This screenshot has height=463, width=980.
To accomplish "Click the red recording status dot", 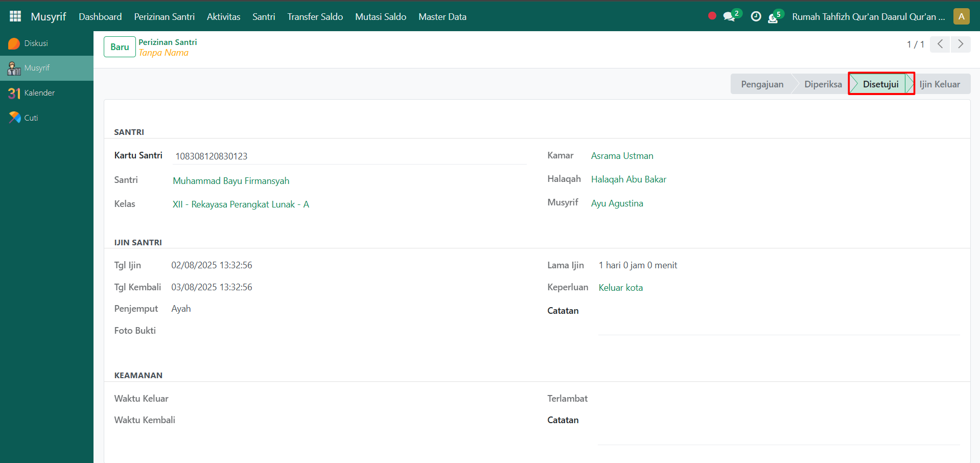I will pyautogui.click(x=712, y=16).
